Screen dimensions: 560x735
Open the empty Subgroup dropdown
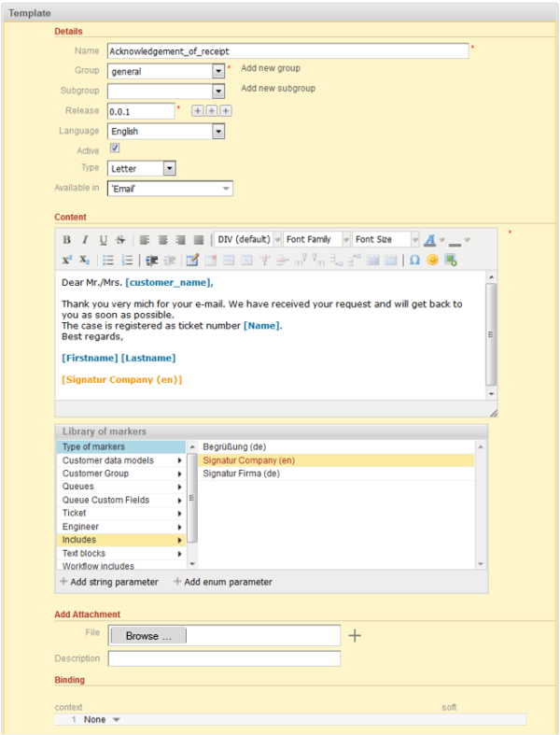(x=166, y=91)
